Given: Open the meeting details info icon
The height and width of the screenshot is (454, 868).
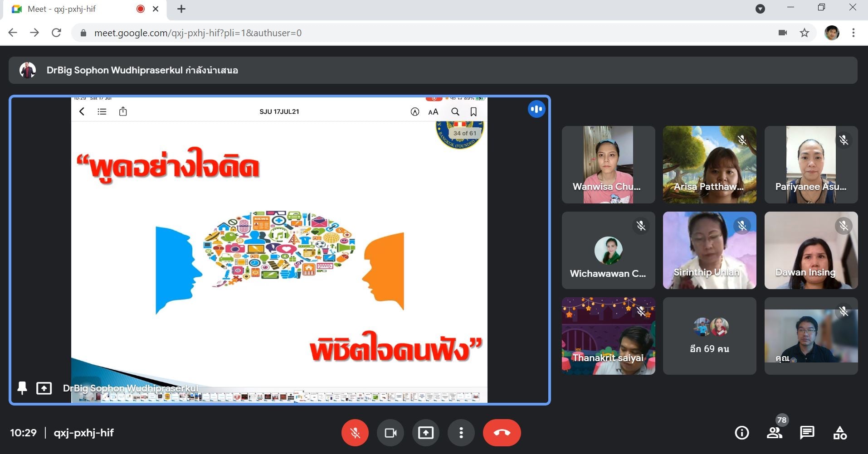Looking at the screenshot, I should click(x=741, y=433).
